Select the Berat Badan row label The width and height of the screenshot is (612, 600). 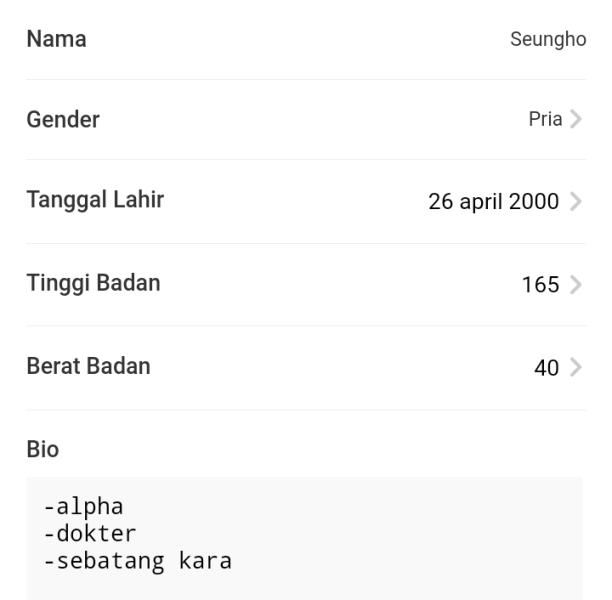(89, 366)
